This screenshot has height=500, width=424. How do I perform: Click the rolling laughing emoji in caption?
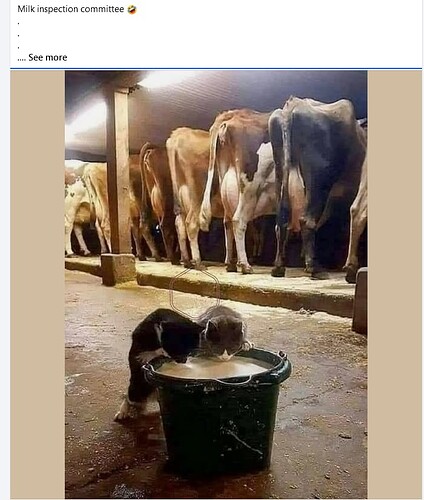pyautogui.click(x=132, y=10)
